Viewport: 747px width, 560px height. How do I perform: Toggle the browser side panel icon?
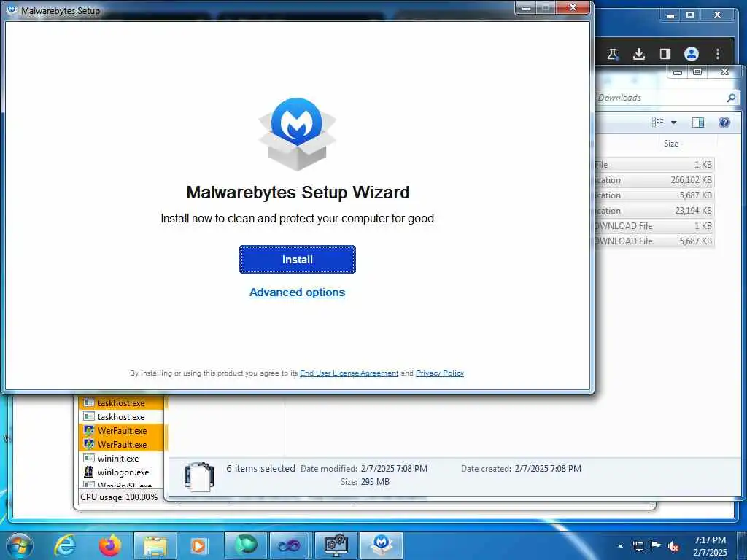[x=665, y=54]
